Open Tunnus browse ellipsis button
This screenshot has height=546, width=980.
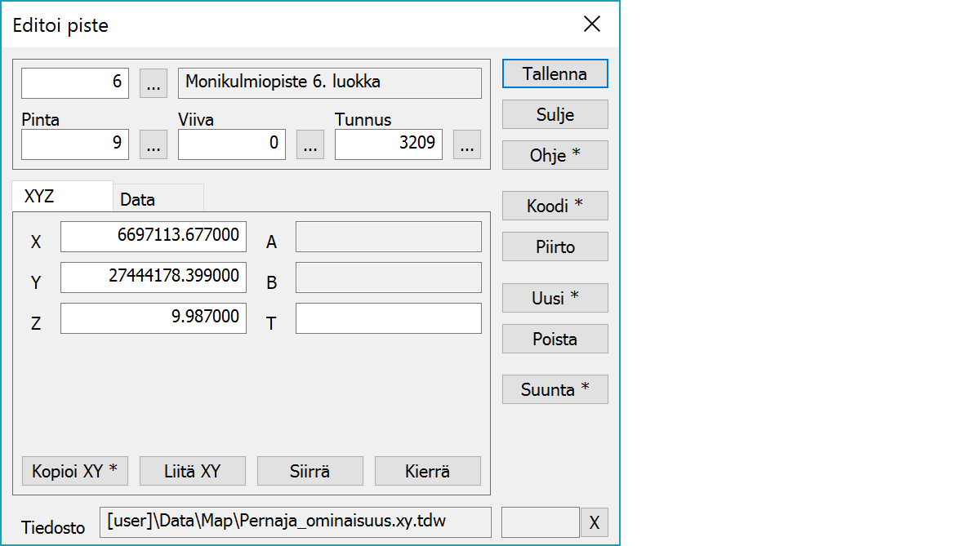(466, 144)
